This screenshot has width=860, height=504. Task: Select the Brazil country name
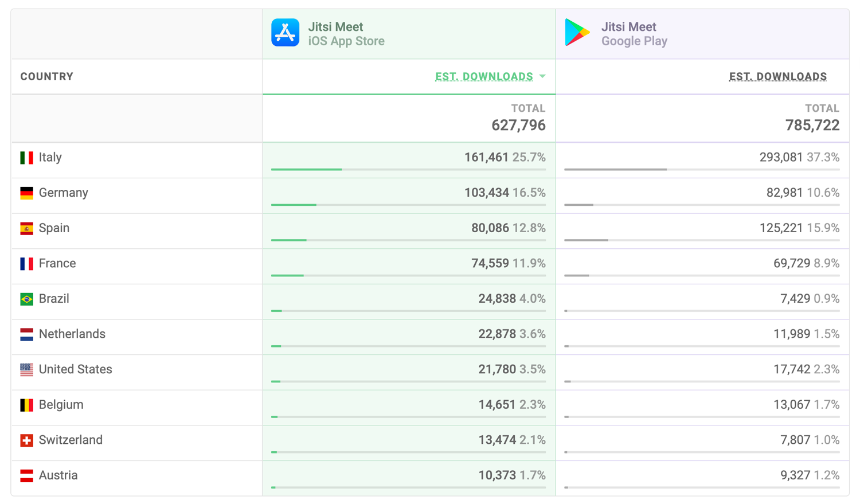click(x=54, y=299)
